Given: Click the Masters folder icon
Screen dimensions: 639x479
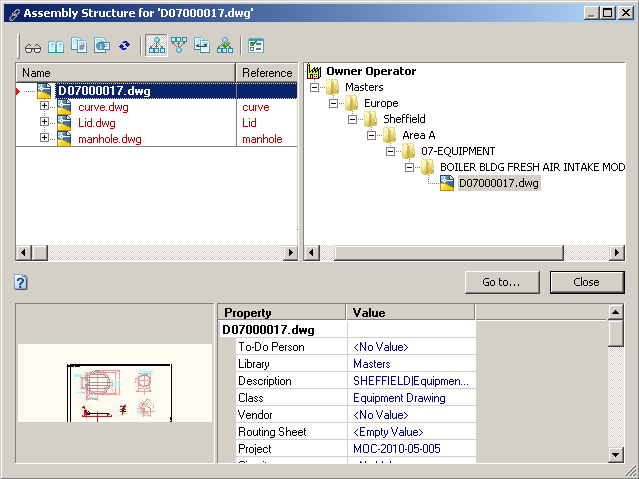Looking at the screenshot, I should click(x=333, y=87).
